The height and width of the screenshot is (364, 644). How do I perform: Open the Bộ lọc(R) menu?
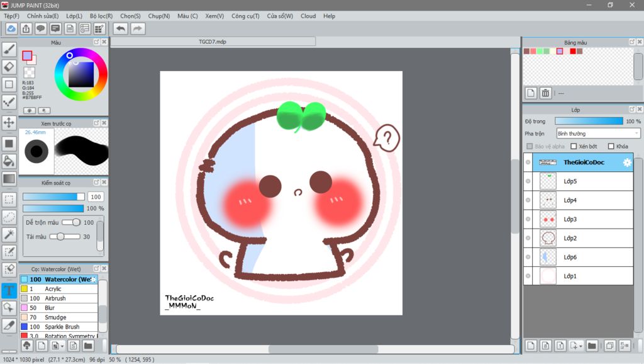click(101, 16)
